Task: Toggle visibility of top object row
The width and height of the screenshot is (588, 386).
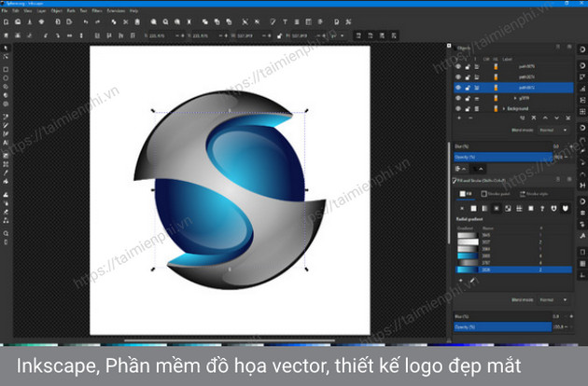Action: click(458, 66)
